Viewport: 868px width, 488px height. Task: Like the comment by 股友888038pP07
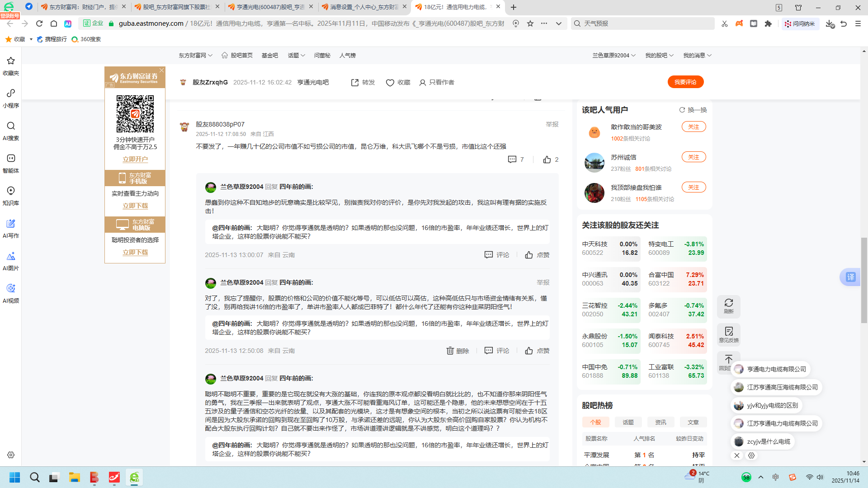pyautogui.click(x=547, y=160)
